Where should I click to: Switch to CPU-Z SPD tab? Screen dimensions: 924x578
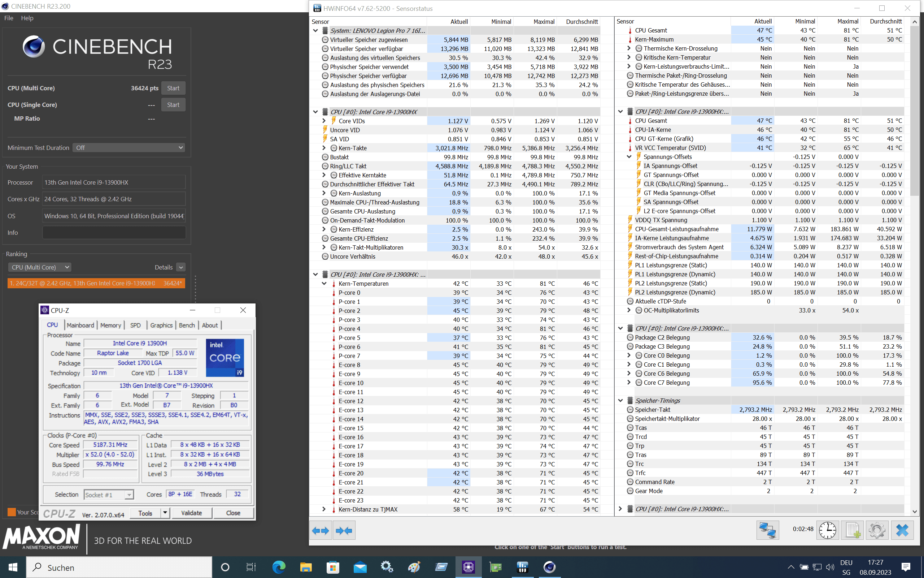pyautogui.click(x=135, y=325)
